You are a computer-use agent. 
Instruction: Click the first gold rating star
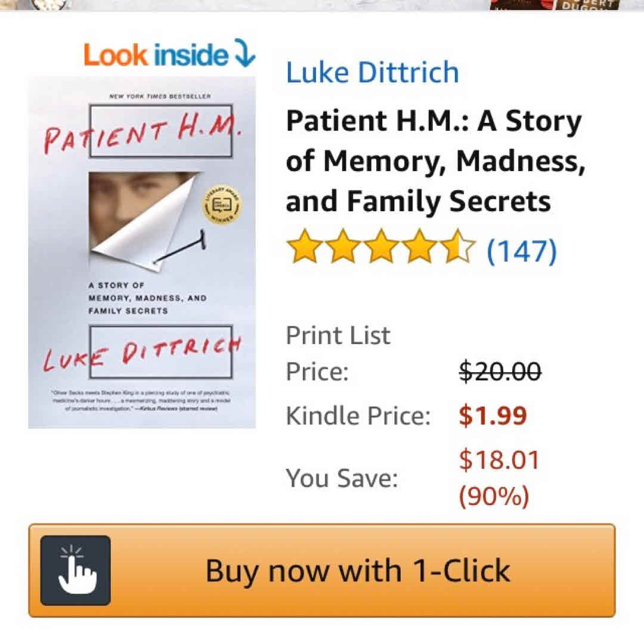[x=304, y=246]
